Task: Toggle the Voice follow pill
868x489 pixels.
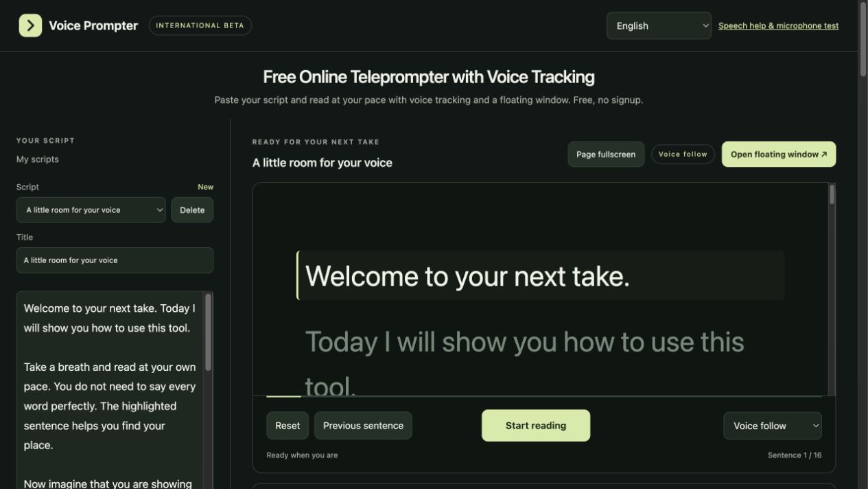Action: click(x=683, y=155)
